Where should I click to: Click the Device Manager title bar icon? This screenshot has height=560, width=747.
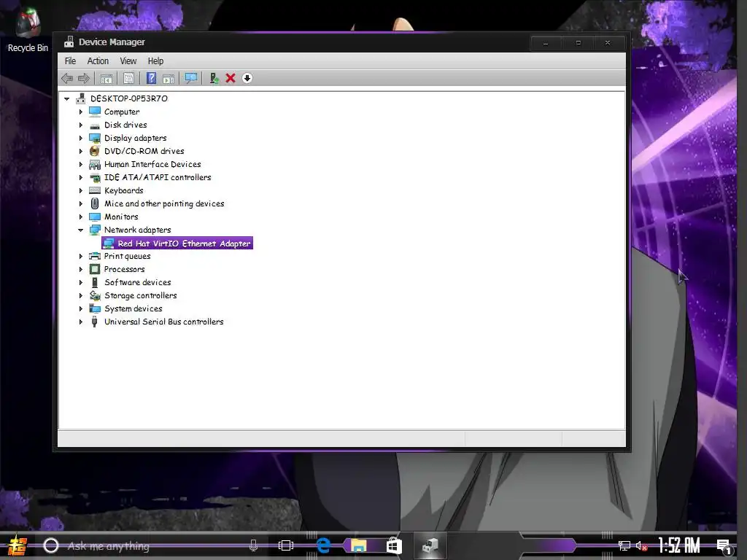click(x=69, y=42)
